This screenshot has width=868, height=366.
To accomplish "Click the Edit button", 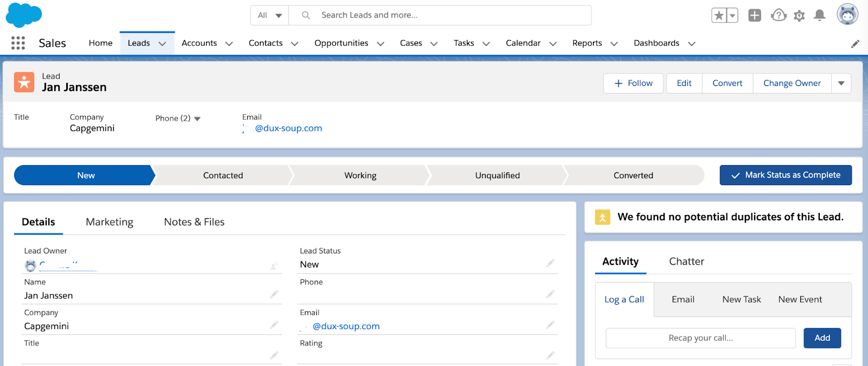I will [684, 84].
